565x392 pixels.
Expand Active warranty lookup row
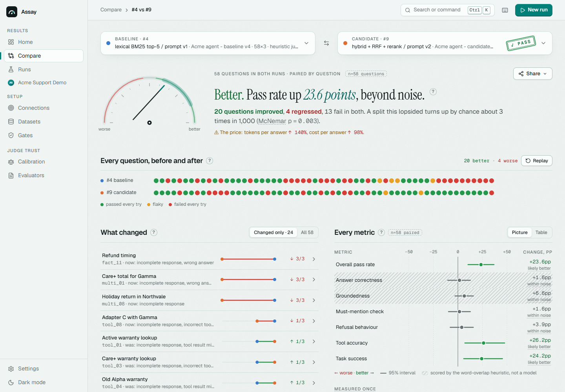[210, 341]
